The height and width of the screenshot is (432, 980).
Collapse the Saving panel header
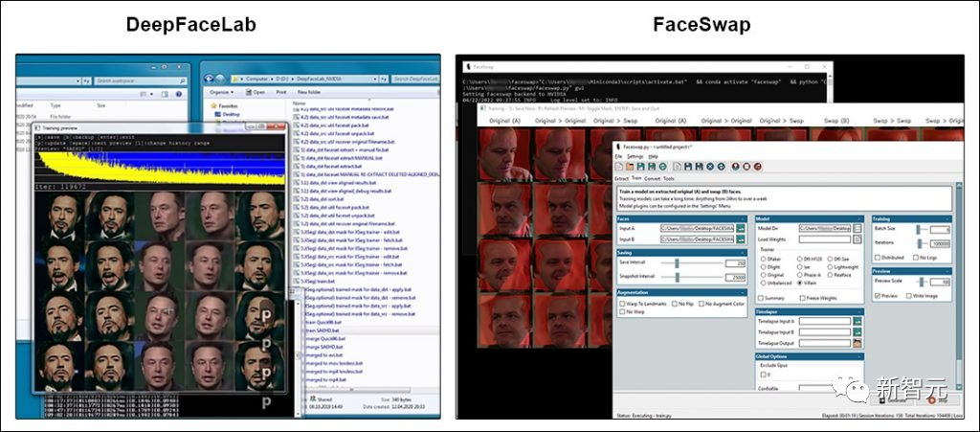tap(681, 253)
